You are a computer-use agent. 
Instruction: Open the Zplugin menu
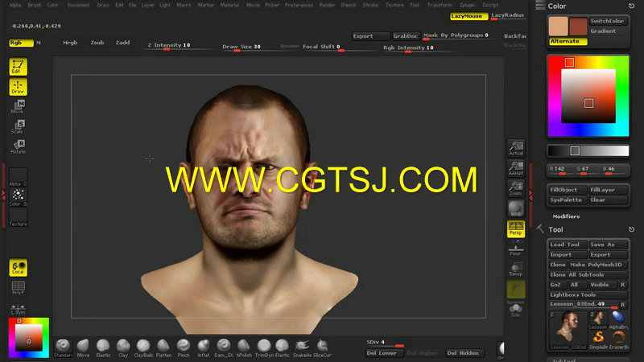tap(467, 5)
